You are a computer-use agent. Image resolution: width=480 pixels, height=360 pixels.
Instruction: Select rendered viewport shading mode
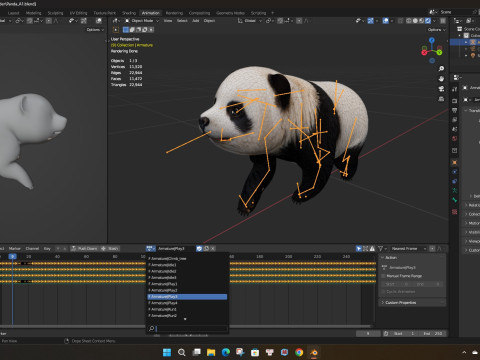click(428, 21)
